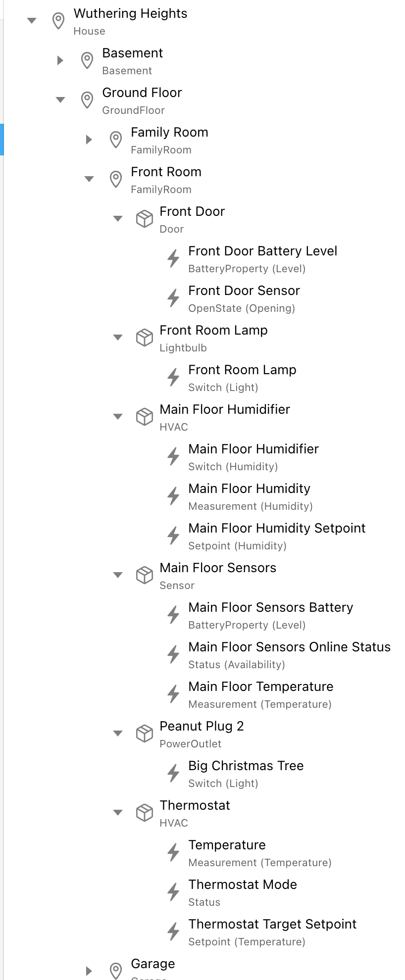Click the Front Door Battery Level lightning icon

(173, 258)
